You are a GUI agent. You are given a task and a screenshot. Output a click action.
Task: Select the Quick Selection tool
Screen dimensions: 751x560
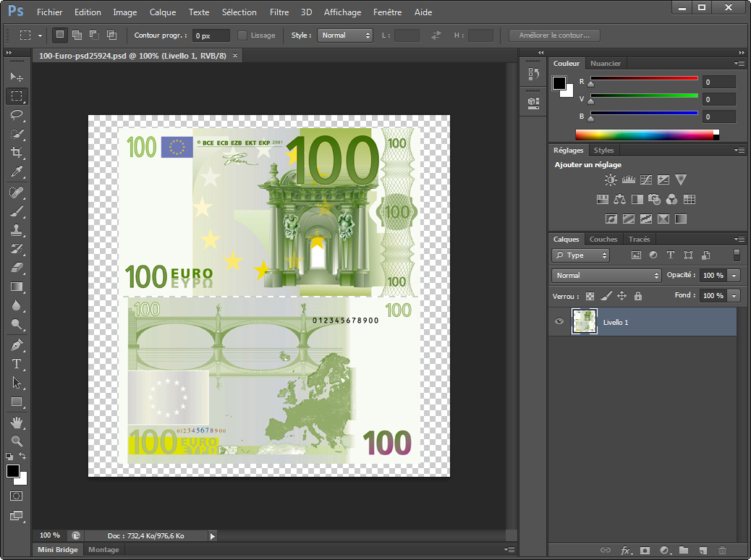coord(17,134)
